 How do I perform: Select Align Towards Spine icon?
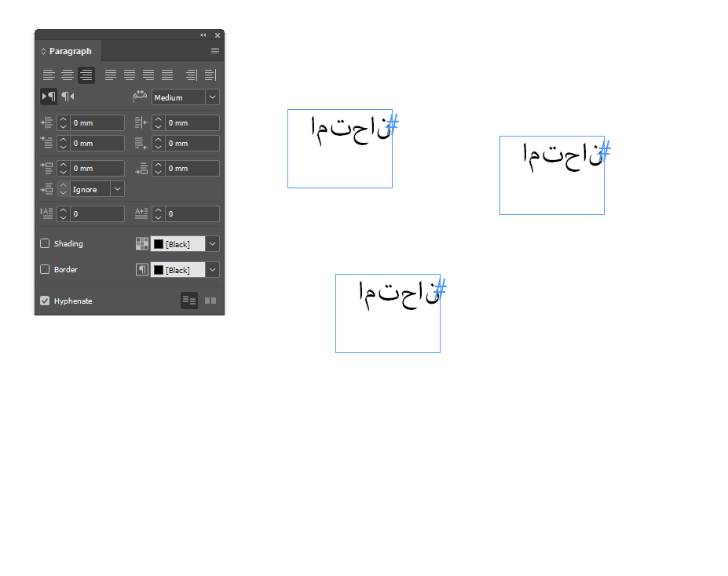pyautogui.click(x=192, y=75)
